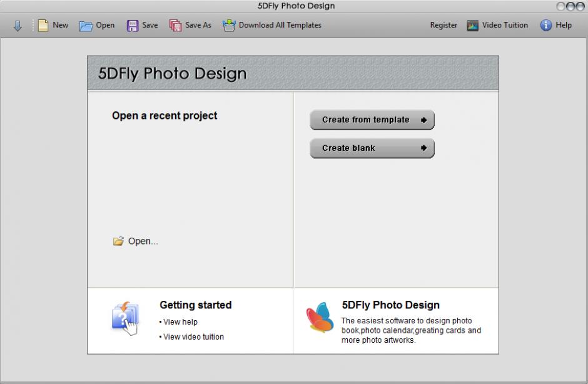Click the New document icon
The height and width of the screenshot is (384, 588).
[43, 25]
